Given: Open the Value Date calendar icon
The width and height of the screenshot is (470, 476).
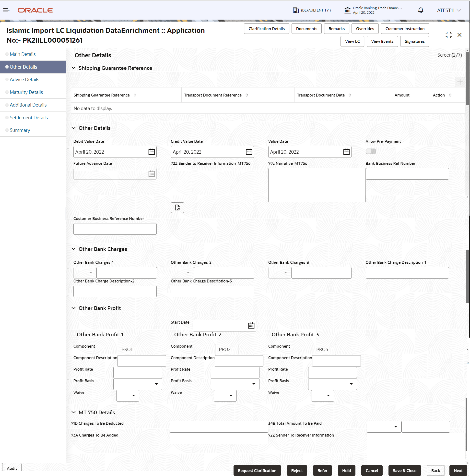Looking at the screenshot, I should point(346,152).
